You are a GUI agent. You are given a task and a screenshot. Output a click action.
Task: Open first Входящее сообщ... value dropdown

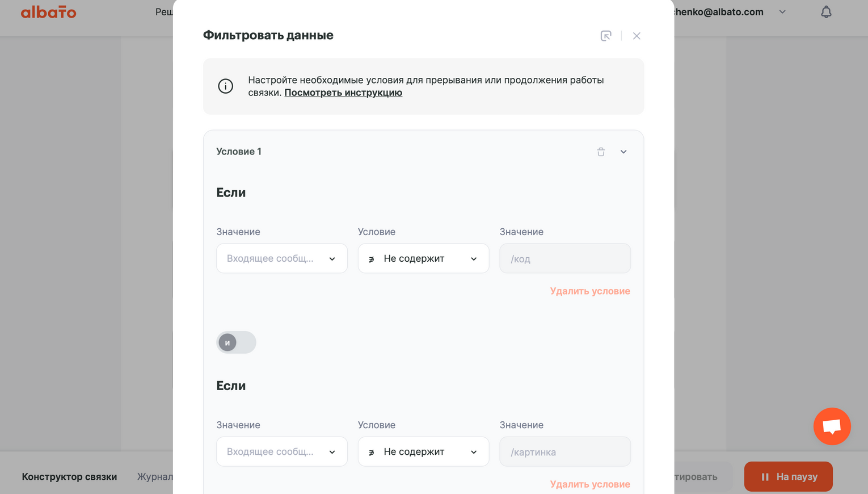(281, 258)
